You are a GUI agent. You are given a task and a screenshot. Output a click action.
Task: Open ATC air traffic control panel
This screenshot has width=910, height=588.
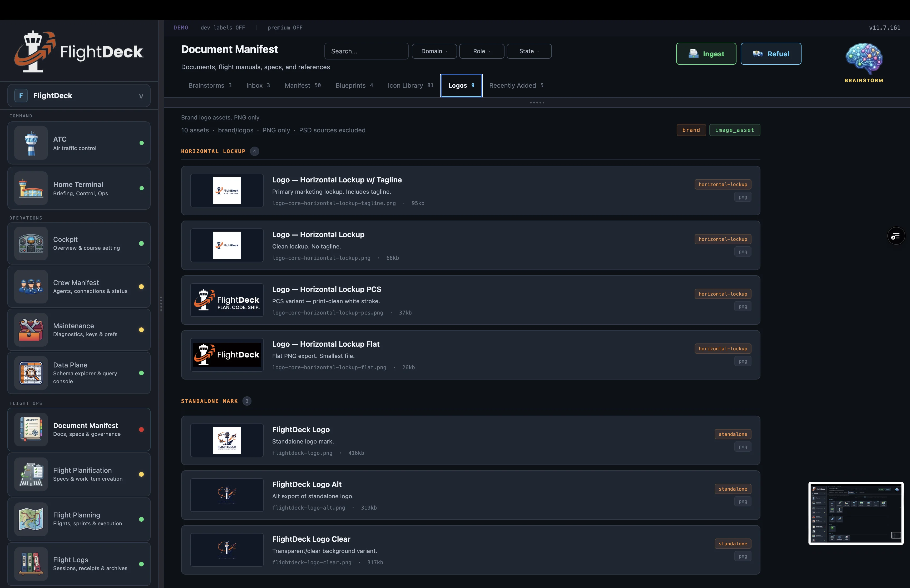click(x=31, y=143)
